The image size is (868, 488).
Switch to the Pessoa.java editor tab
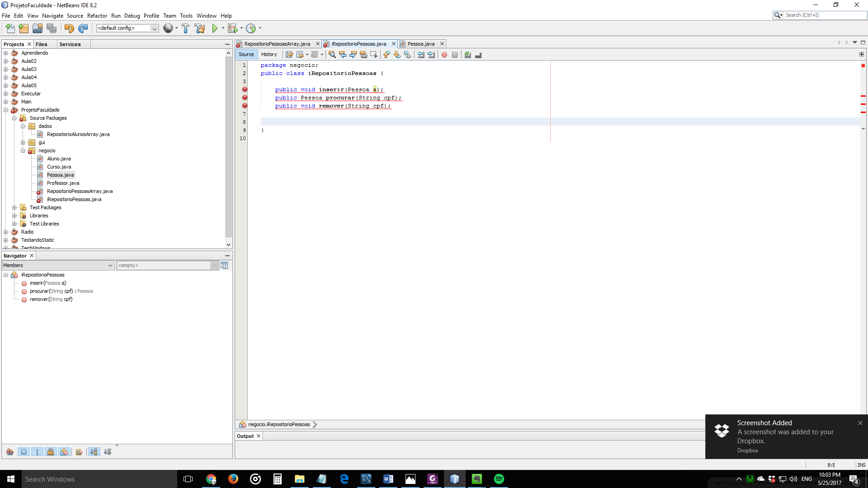click(x=420, y=44)
